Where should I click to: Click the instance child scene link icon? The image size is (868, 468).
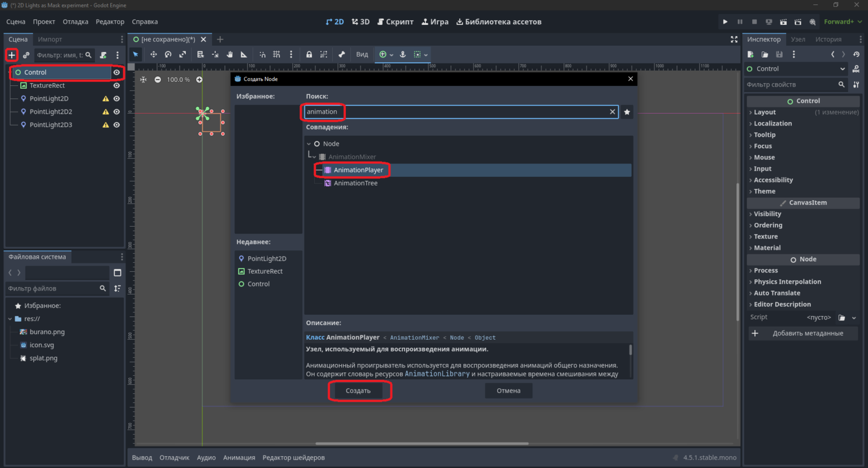click(26, 55)
